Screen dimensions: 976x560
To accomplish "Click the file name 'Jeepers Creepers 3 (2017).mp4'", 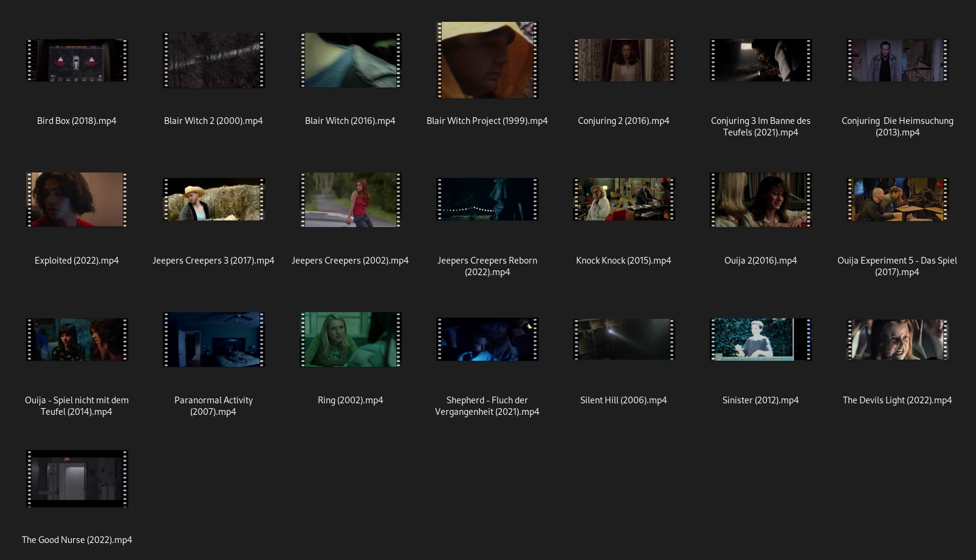I will coord(213,261).
